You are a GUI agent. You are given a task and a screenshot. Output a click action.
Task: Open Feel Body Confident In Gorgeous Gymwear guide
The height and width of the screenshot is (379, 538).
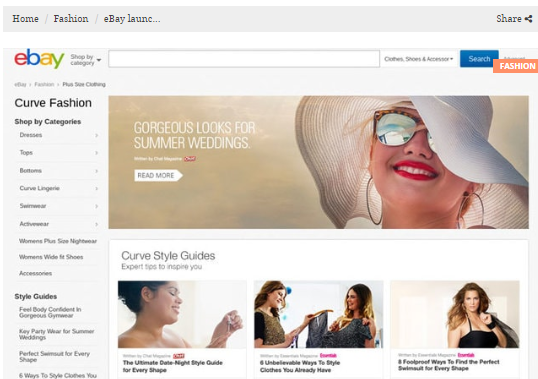click(x=50, y=312)
